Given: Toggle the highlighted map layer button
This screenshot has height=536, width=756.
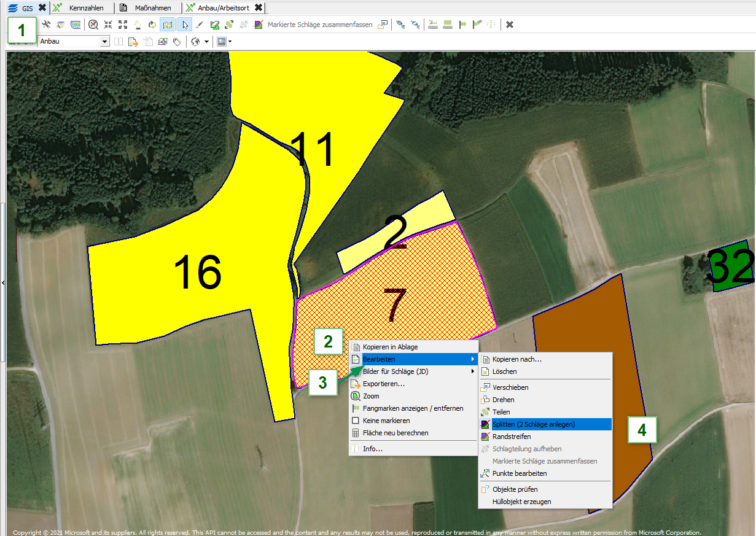Looking at the screenshot, I should [x=166, y=25].
